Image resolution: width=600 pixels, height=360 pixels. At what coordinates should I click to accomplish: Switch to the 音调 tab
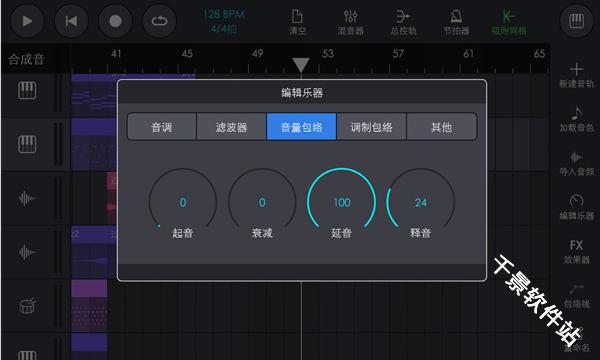pos(161,127)
